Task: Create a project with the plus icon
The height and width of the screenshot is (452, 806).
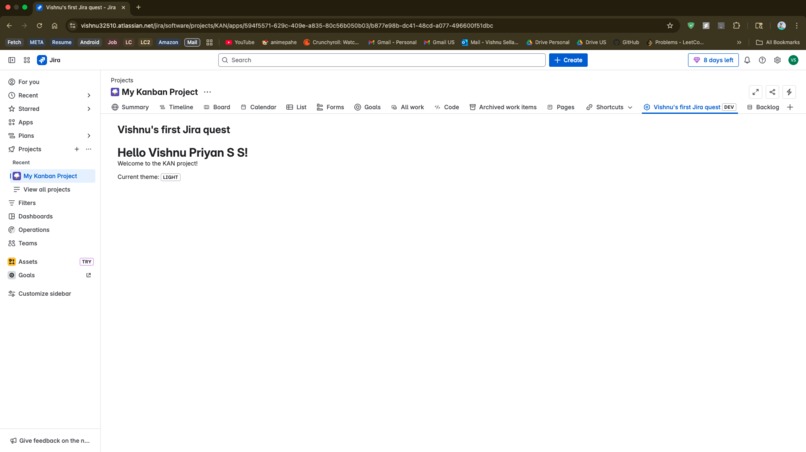Action: pos(77,149)
